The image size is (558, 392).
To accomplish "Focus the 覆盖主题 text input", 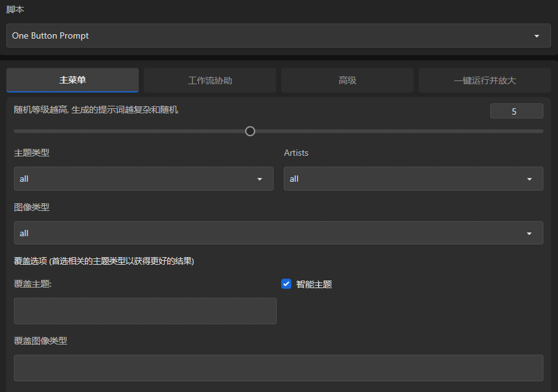I will click(x=145, y=311).
